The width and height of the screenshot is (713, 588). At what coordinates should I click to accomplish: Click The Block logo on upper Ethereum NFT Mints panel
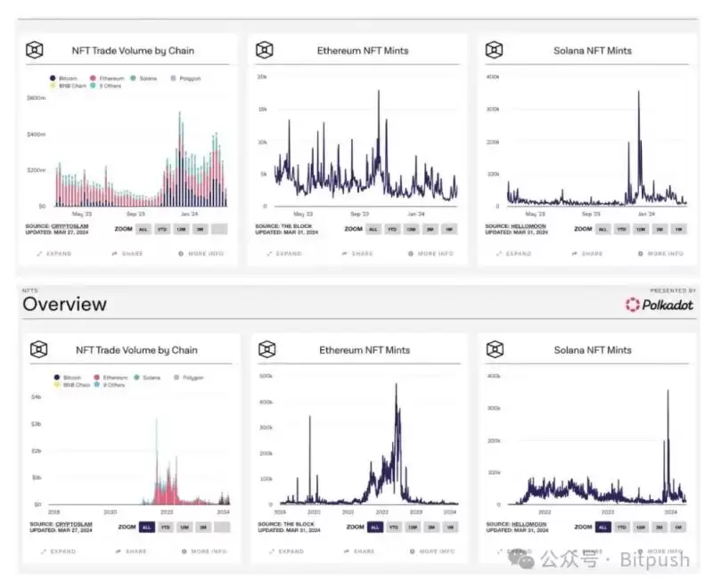pos(265,50)
